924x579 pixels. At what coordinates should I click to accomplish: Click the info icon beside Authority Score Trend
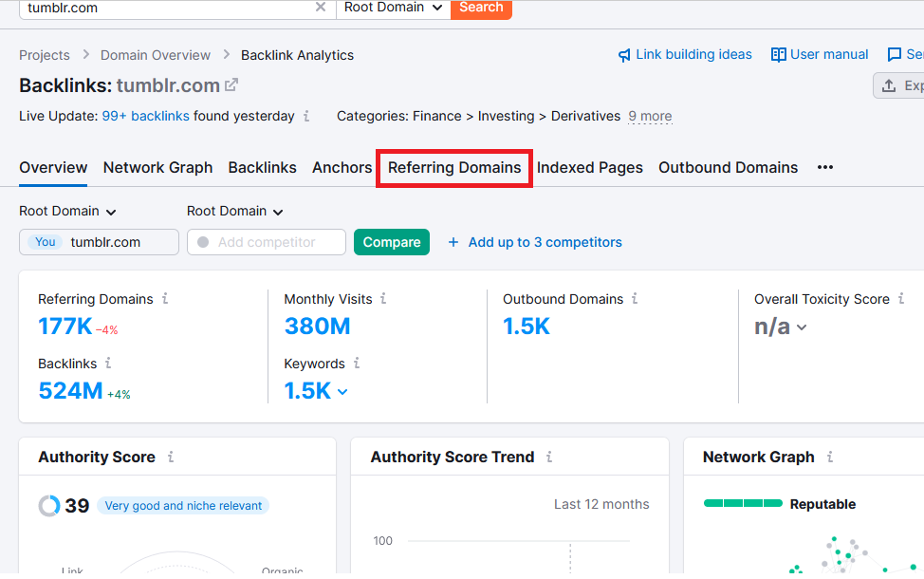pyautogui.click(x=549, y=457)
